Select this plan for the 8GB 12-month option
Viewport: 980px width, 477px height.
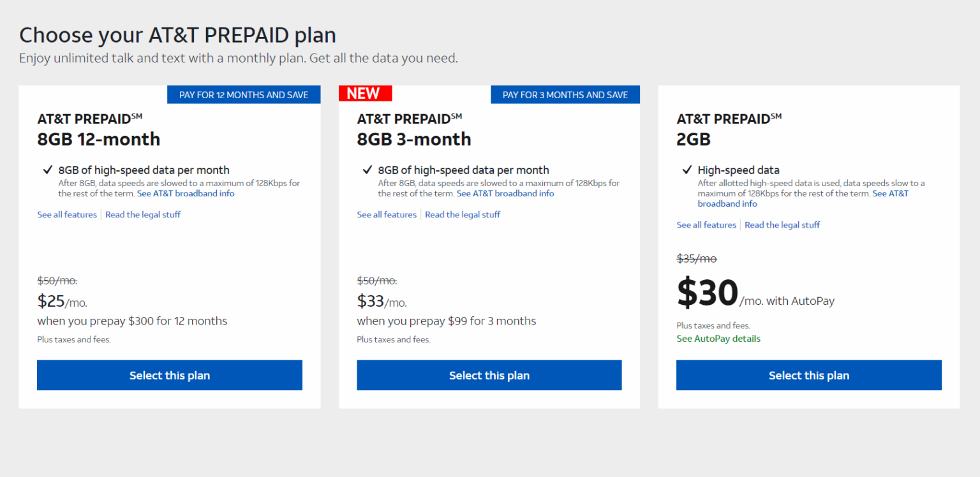point(169,375)
